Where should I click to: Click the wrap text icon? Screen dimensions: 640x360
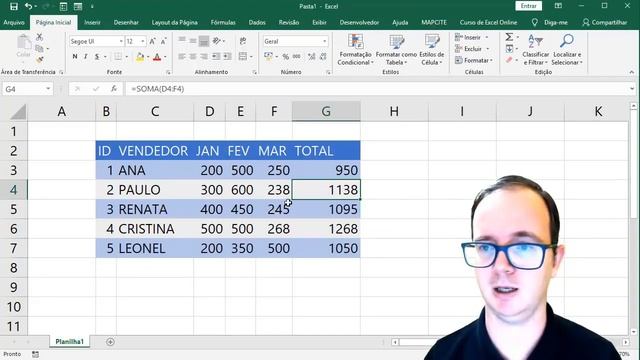coord(243,41)
